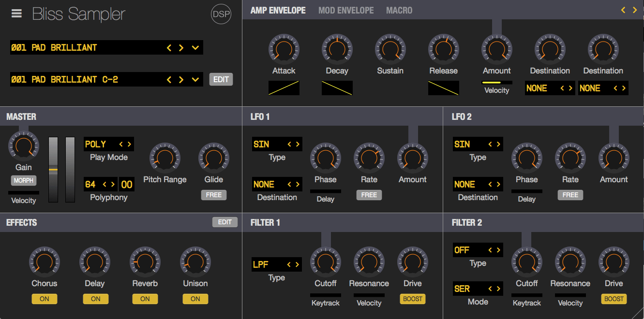
Task: Toggle Unison ON button
Action: (195, 299)
